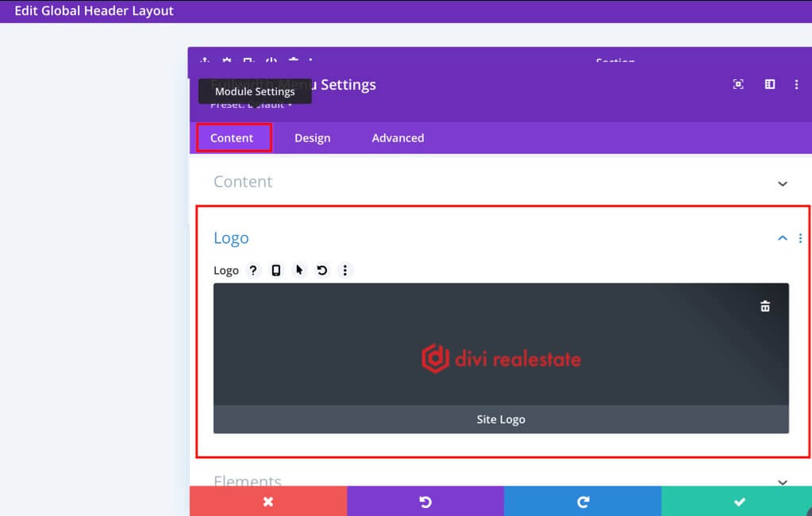Collapse the Logo section chevron
The width and height of the screenshot is (812, 516).
pos(783,238)
